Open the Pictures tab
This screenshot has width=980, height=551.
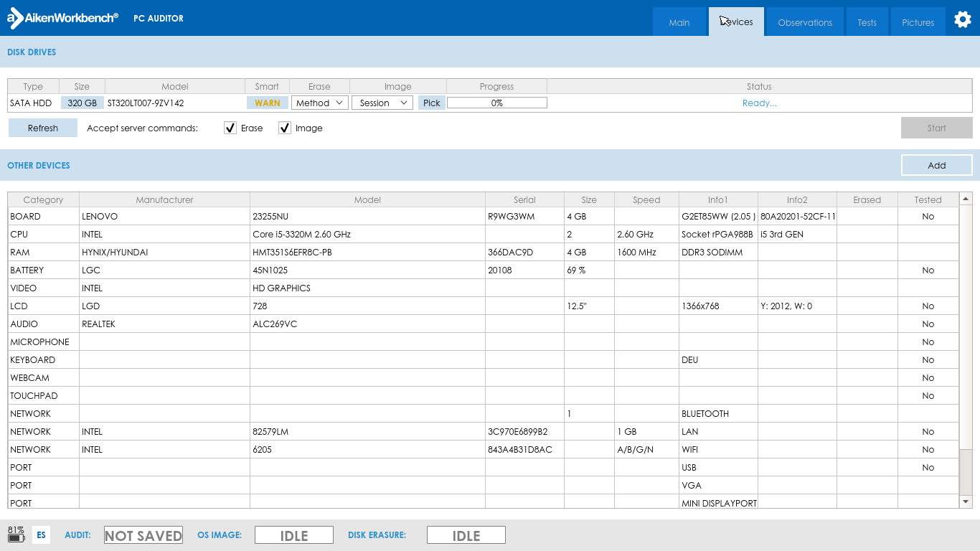(x=918, y=22)
